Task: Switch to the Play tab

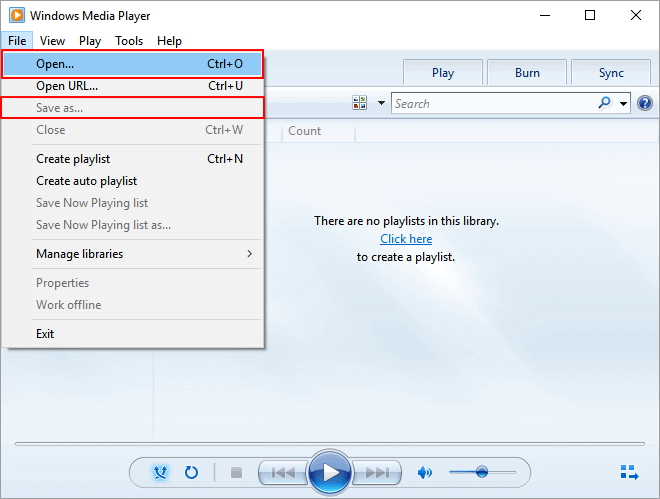Action: [x=443, y=73]
